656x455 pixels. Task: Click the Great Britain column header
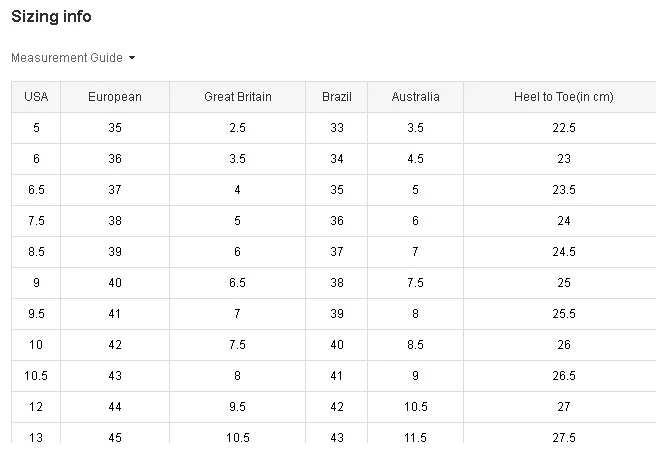pyautogui.click(x=237, y=97)
